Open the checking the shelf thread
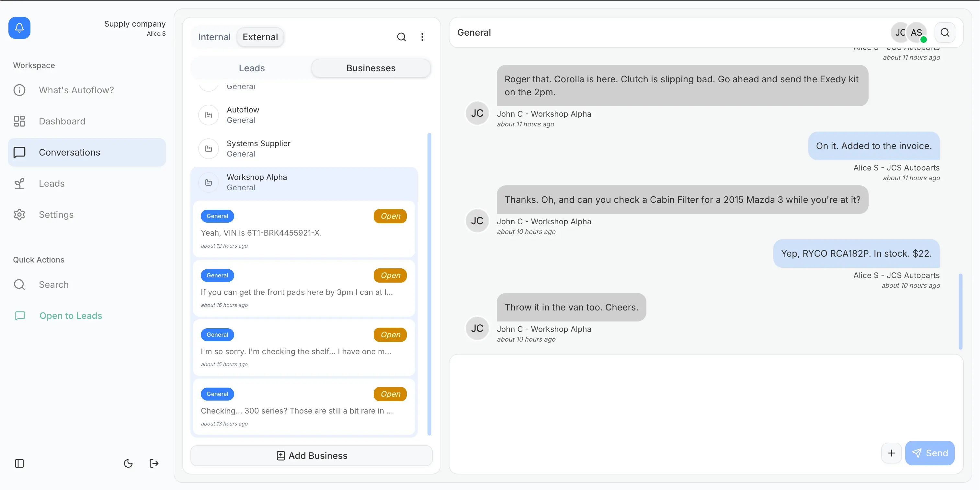Viewport: 980px width, 490px height. click(x=303, y=348)
